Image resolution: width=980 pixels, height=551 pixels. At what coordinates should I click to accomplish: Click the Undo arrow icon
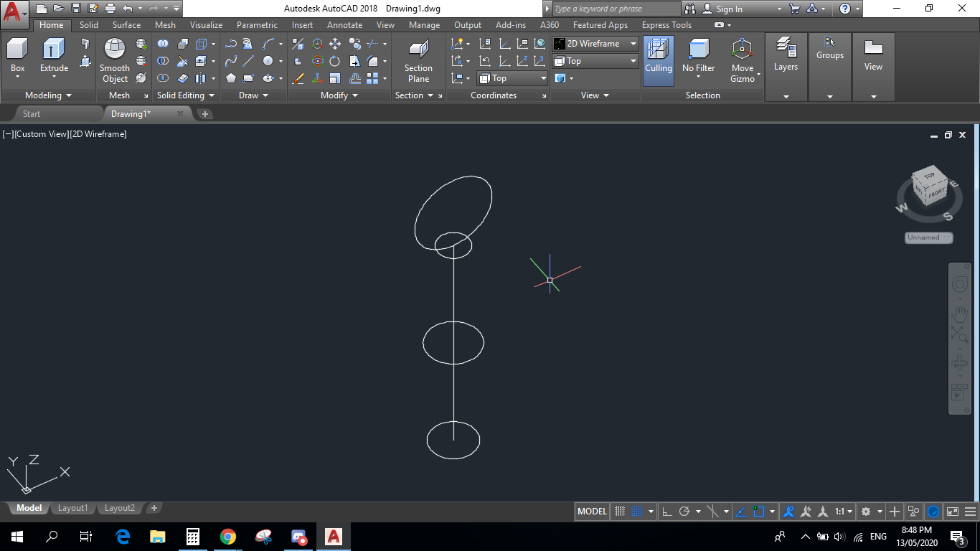(x=127, y=9)
